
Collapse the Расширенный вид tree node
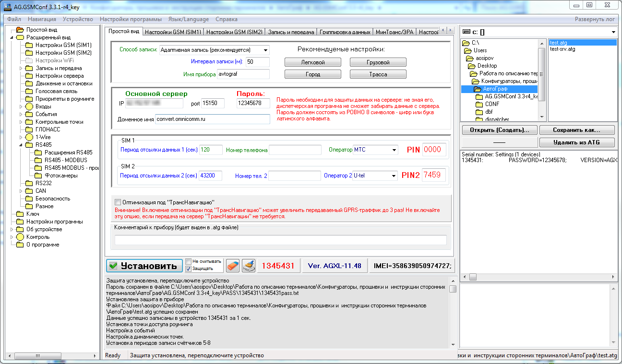click(12, 37)
